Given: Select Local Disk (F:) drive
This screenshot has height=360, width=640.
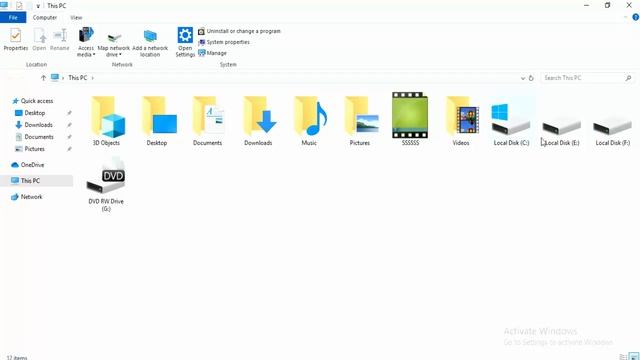Looking at the screenshot, I should [x=613, y=129].
